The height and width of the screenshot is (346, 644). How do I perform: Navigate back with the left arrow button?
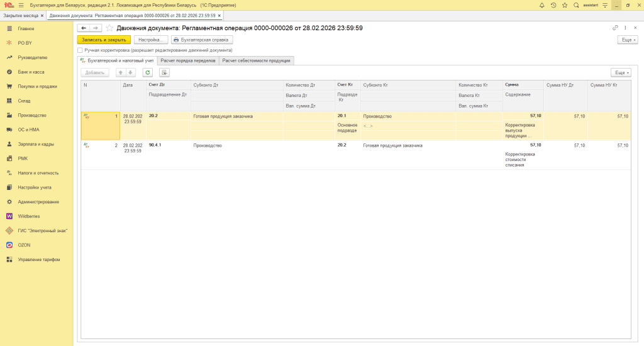point(84,28)
